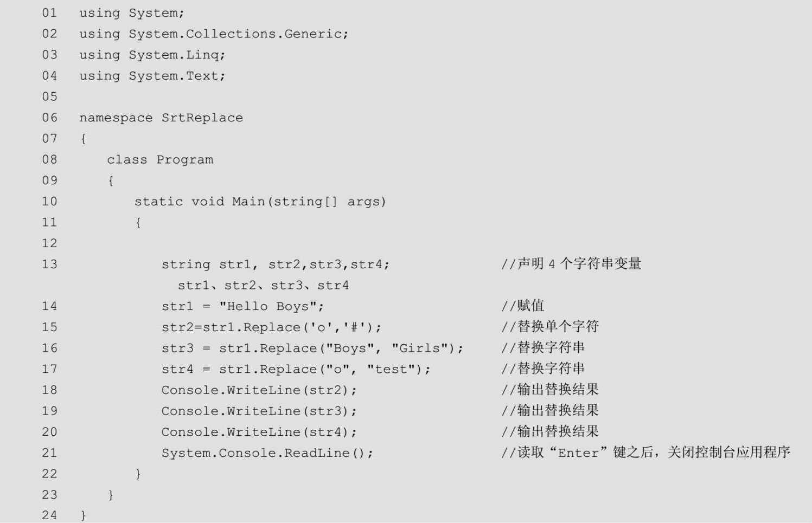812x523 pixels.
Task: Click the comment "//赋值" on line 14
Action: click(x=522, y=306)
